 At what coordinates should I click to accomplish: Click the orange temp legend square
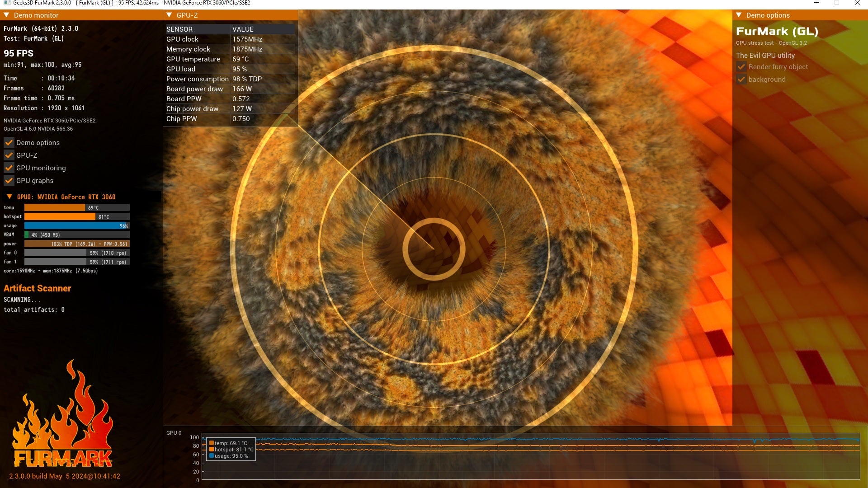click(x=212, y=443)
